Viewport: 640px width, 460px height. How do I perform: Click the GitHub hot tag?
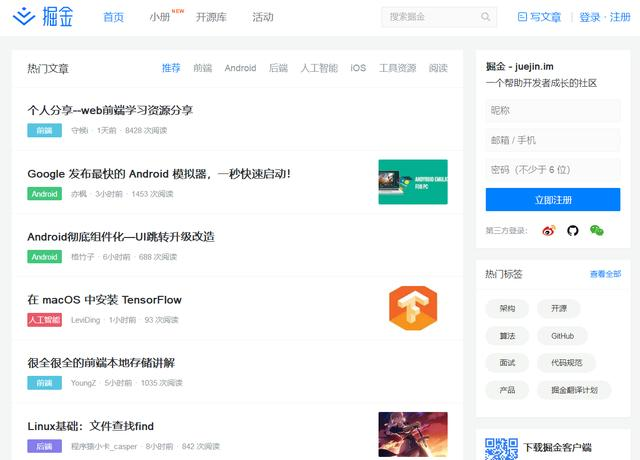pyautogui.click(x=562, y=336)
